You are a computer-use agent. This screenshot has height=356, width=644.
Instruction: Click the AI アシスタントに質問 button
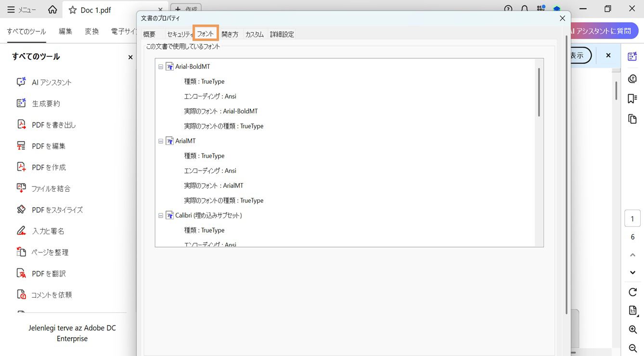601,31
